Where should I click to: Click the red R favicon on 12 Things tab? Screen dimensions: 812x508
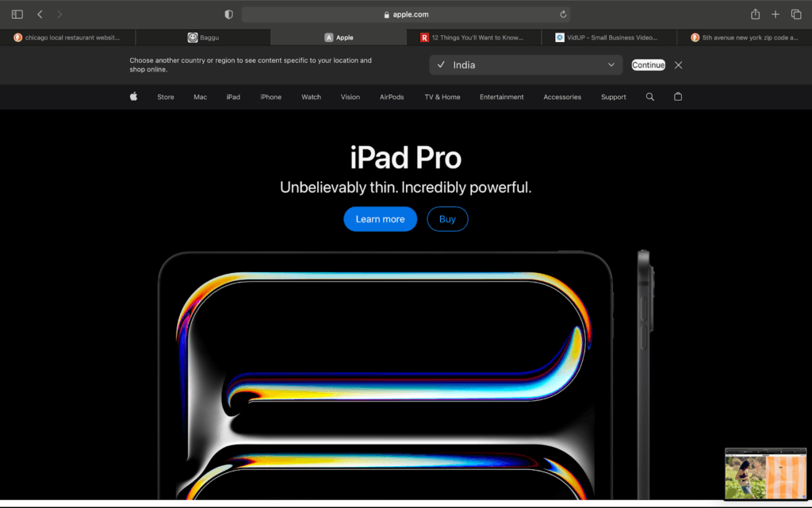pyautogui.click(x=425, y=37)
